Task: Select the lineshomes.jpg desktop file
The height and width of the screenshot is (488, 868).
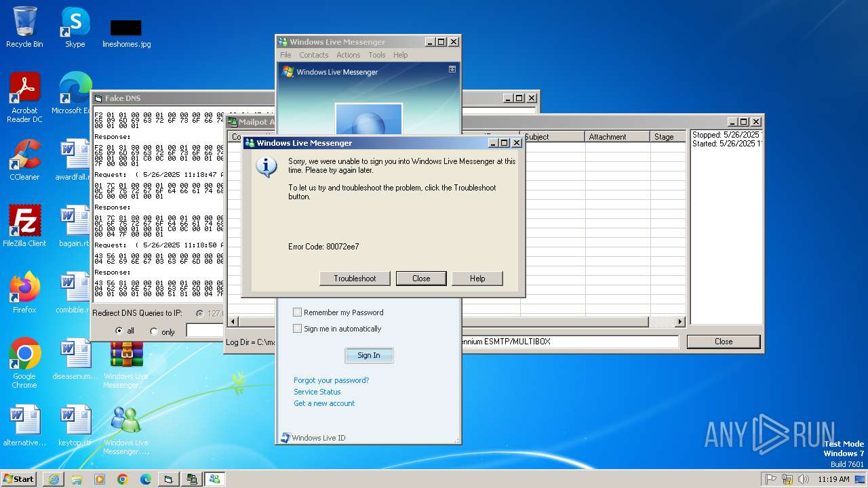Action: point(126,33)
